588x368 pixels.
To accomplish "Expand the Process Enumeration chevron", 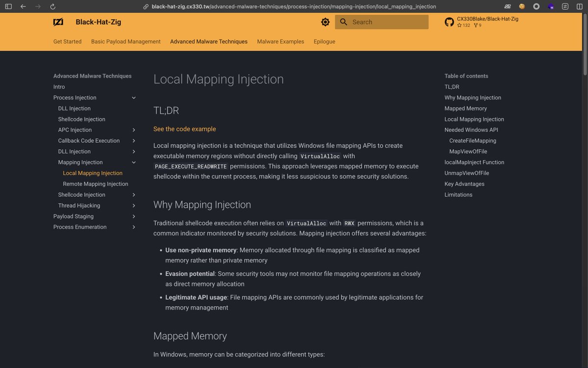I will coord(134,227).
